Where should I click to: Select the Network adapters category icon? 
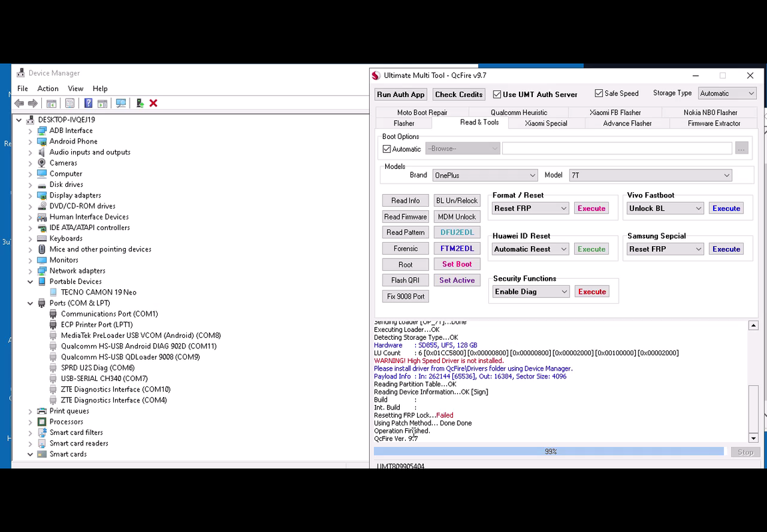click(x=42, y=271)
